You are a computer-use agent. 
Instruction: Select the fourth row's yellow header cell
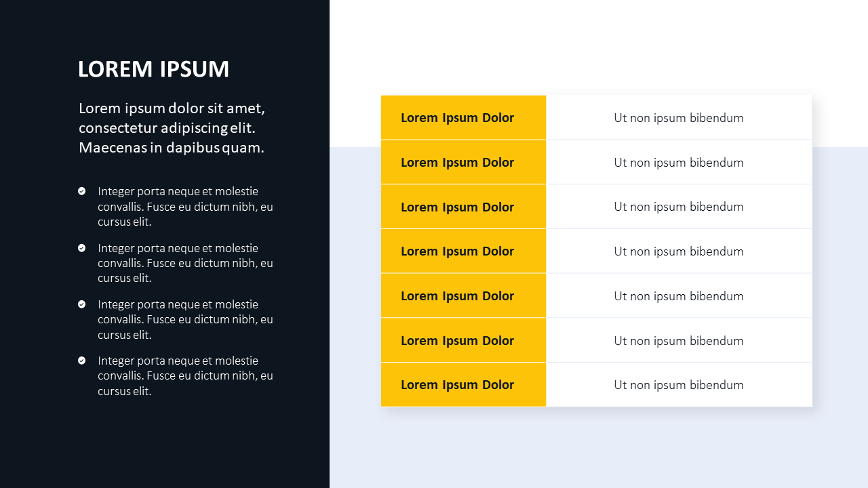click(463, 251)
